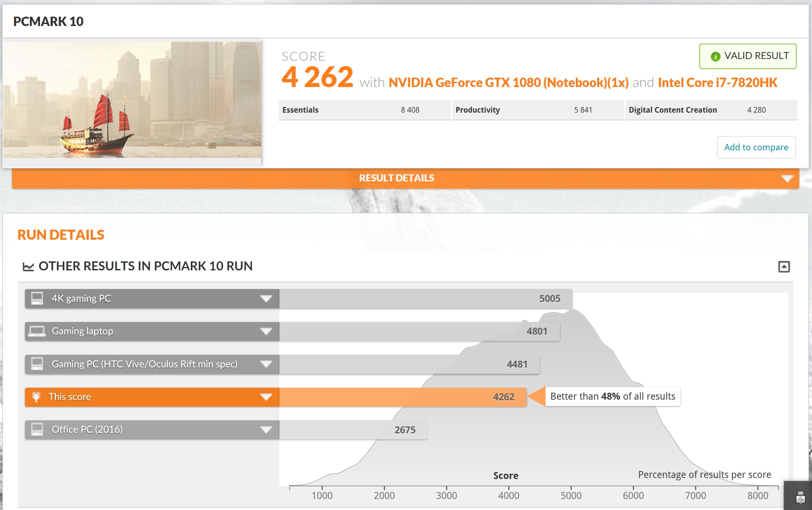The image size is (812, 510).
Task: Open the Result Details orange bar
Action: pos(405,178)
